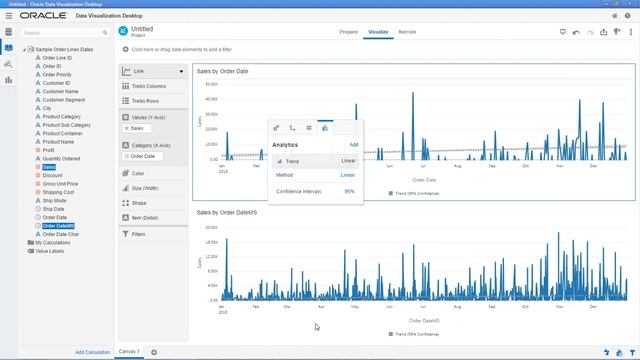Open the Visualizations sidebar panel
The height and width of the screenshot is (360, 640).
[9, 80]
